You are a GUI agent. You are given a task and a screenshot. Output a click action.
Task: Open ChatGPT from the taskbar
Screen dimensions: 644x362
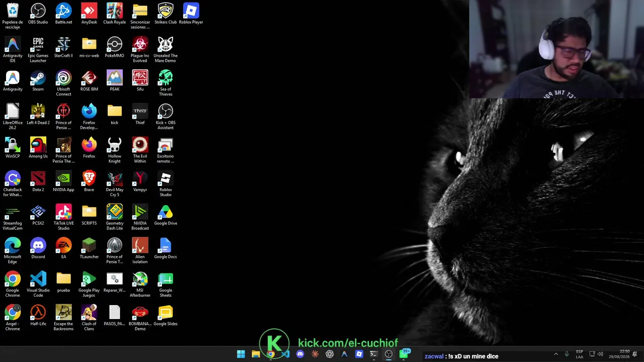coord(330,354)
